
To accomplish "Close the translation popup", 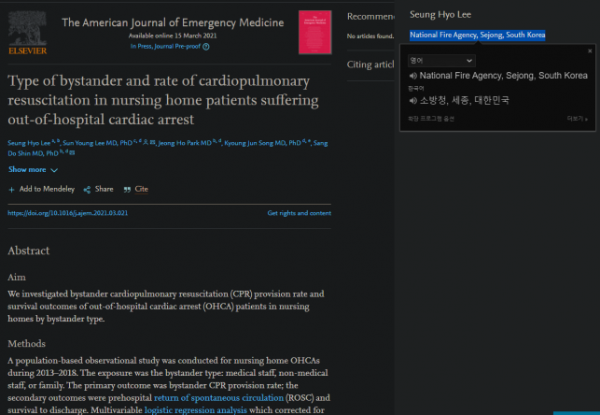I will pos(589,50).
